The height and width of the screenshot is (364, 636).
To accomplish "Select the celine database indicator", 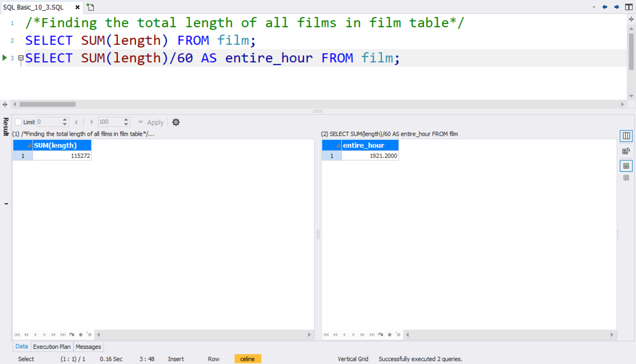I will [x=248, y=359].
